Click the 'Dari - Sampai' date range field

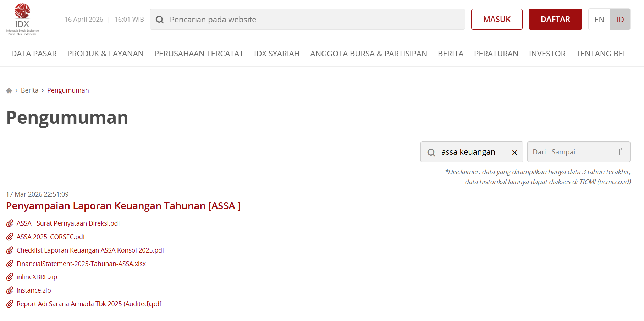(x=579, y=152)
